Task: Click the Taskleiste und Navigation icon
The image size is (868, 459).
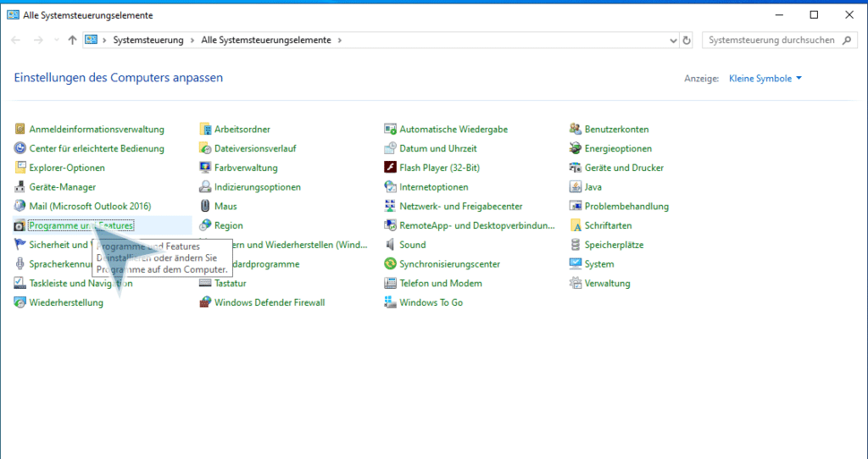Action: coord(20,283)
